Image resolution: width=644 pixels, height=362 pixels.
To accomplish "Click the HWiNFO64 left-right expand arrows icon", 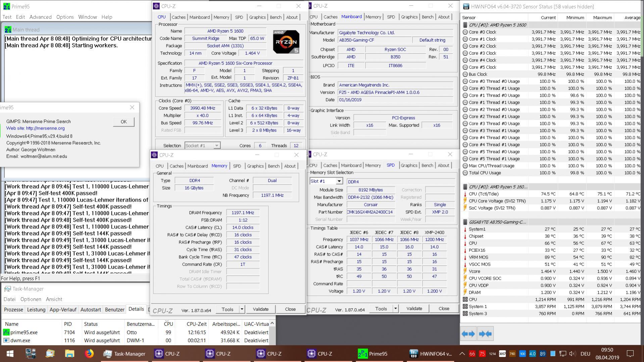I will click(x=468, y=334).
